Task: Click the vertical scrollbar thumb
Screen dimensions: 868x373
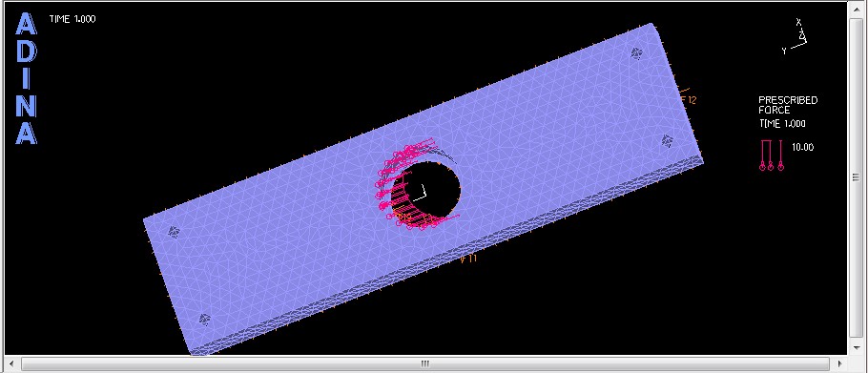Action: (x=856, y=177)
